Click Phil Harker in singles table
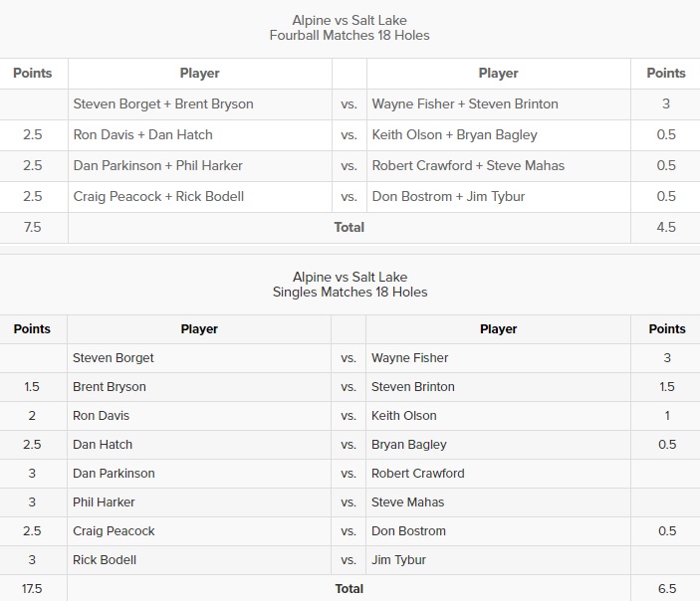Viewport: 700px width, 601px height. pos(104,502)
